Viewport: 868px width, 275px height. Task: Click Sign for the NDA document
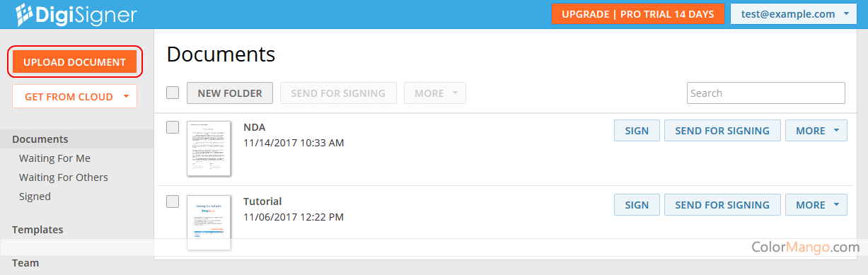(x=637, y=131)
